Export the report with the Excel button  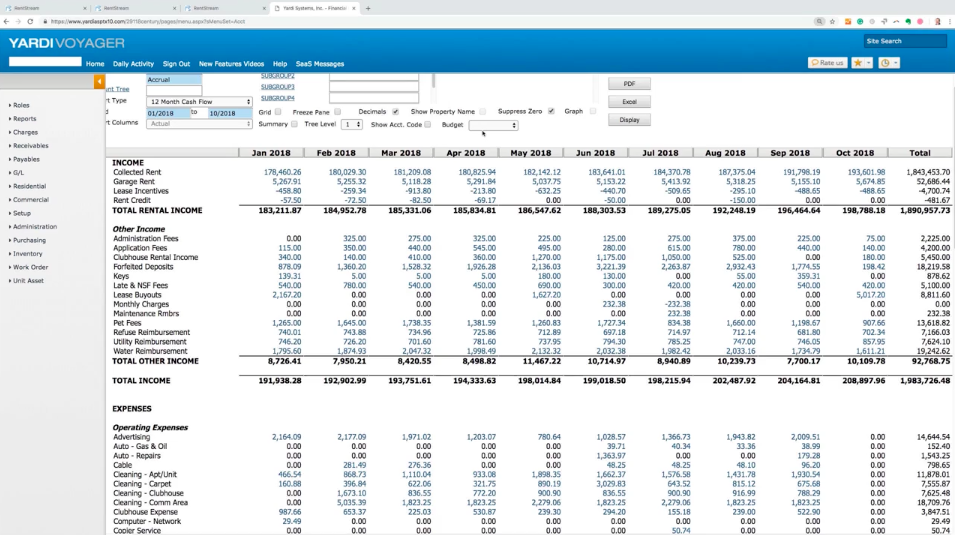pos(629,102)
